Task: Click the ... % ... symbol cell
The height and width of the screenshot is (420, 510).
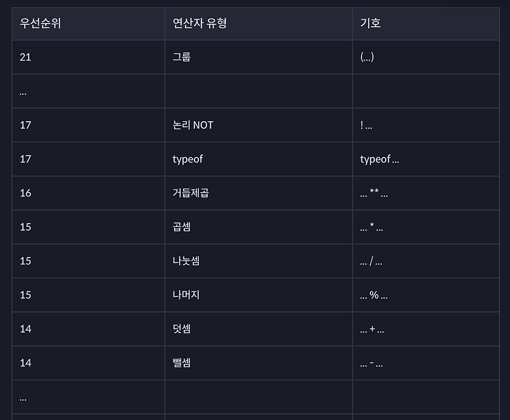Action: pos(426,295)
